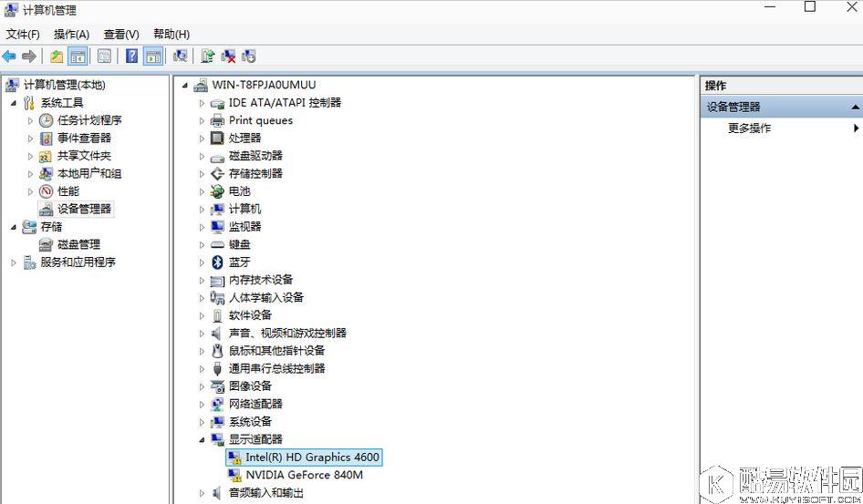Maximize the 计算机管理 window
This screenshot has height=504, width=863.
click(x=810, y=6)
